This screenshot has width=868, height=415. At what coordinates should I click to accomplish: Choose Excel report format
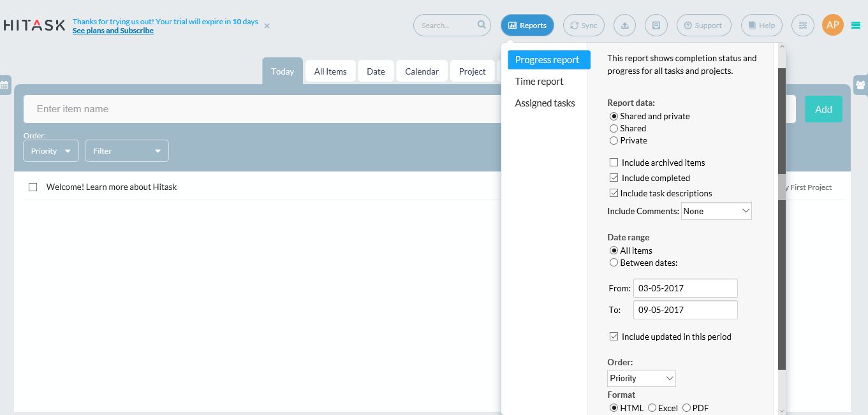point(652,408)
